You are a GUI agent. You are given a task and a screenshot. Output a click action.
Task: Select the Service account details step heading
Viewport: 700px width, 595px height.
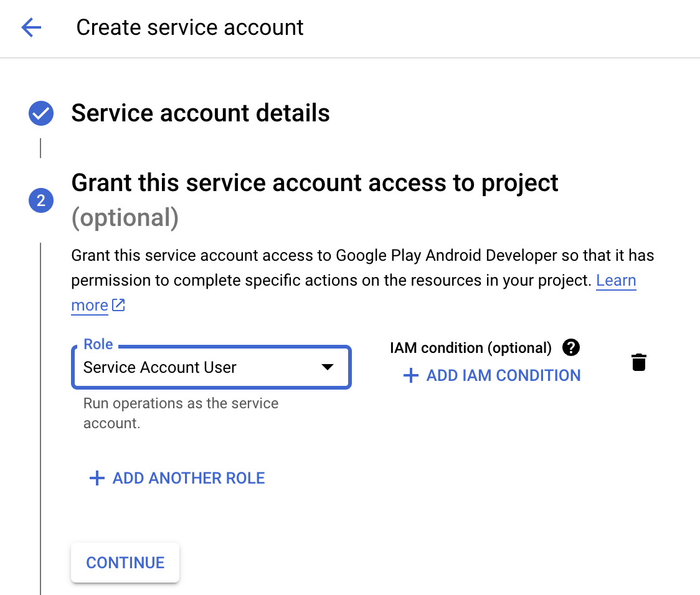pos(201,113)
